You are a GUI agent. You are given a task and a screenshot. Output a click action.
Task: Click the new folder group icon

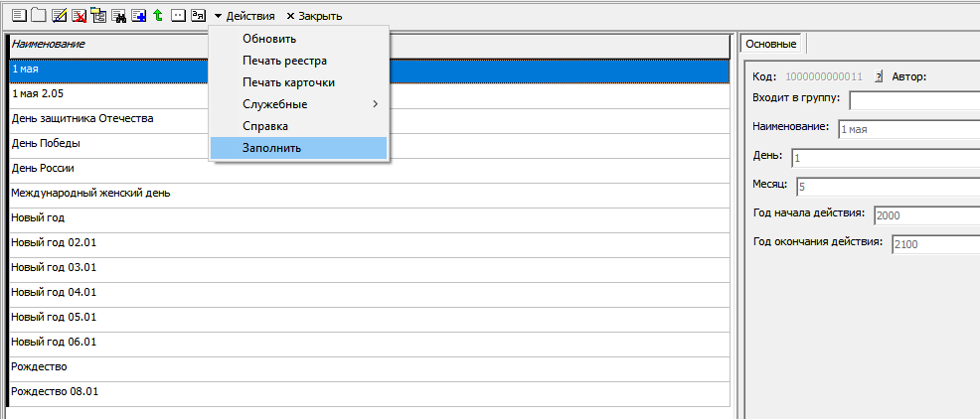point(38,16)
